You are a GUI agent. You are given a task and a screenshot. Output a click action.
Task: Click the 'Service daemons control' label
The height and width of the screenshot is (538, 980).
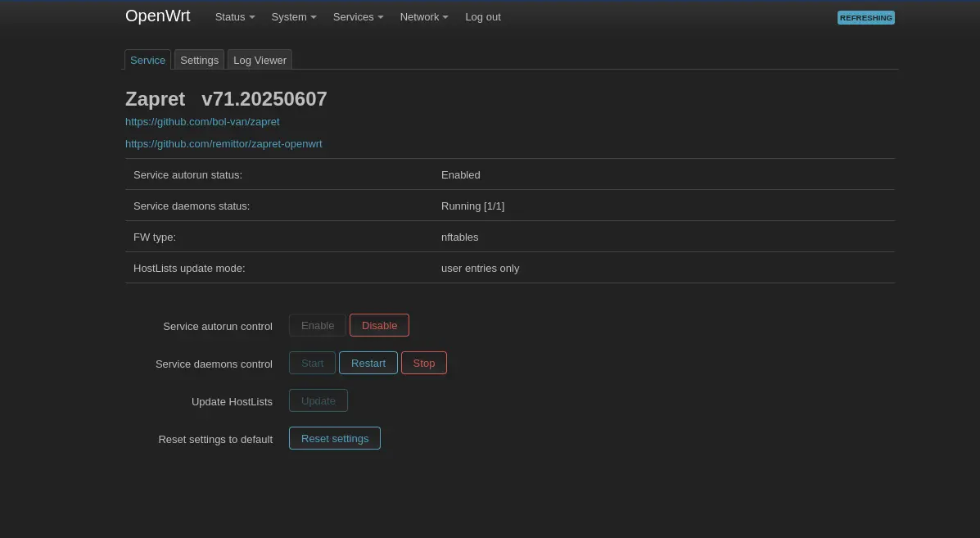pos(214,364)
